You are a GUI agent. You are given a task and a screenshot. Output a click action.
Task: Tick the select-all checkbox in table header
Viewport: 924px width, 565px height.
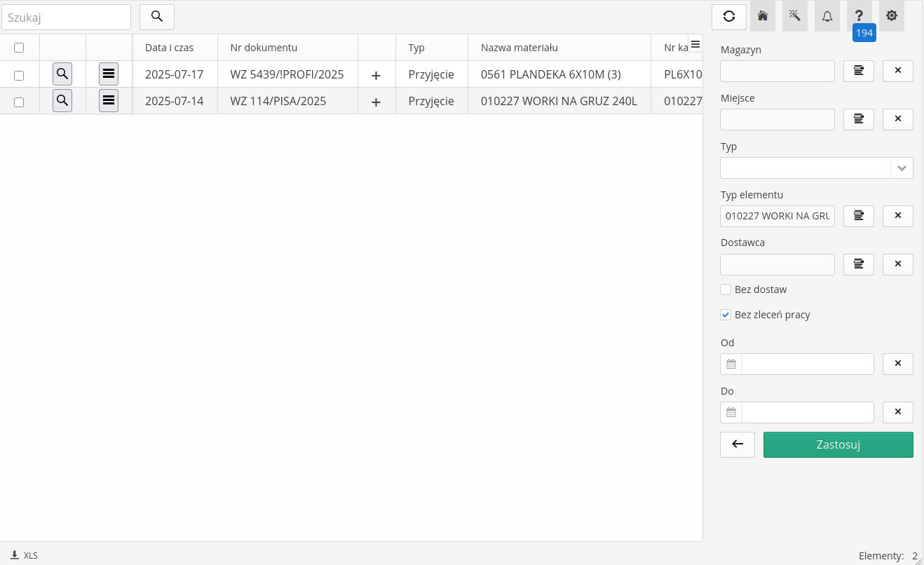pyautogui.click(x=19, y=48)
